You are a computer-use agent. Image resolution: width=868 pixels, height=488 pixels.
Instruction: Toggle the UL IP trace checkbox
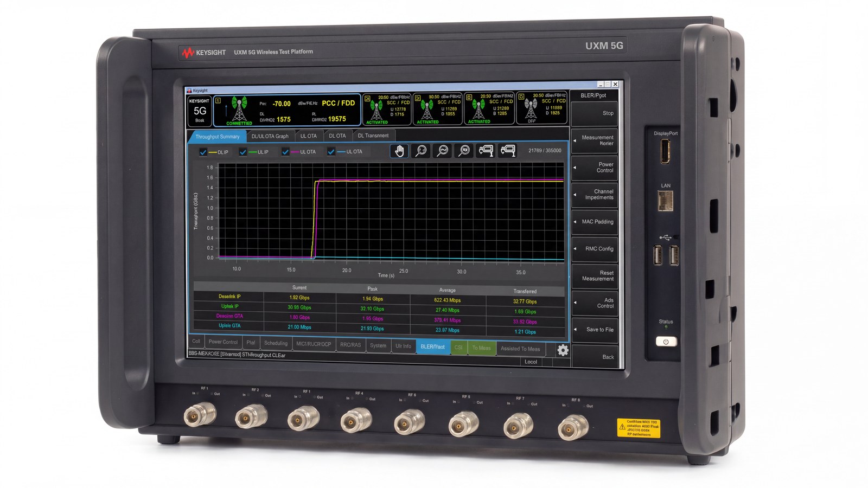(x=243, y=152)
